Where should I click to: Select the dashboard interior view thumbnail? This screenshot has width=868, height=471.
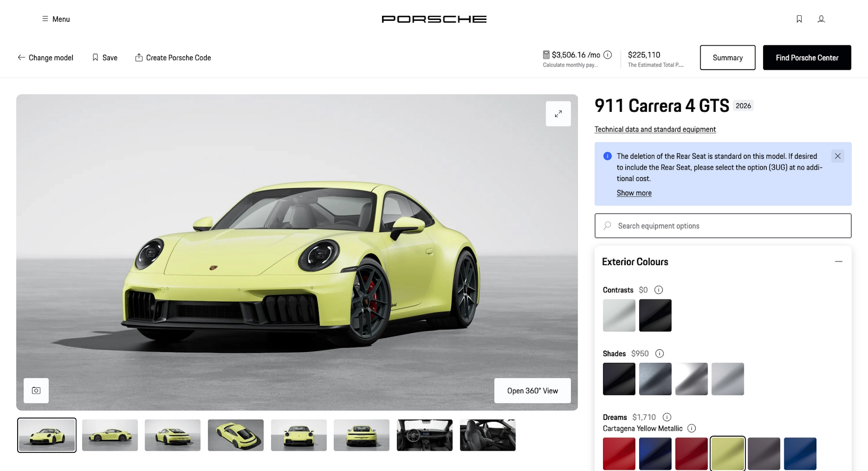pos(424,435)
